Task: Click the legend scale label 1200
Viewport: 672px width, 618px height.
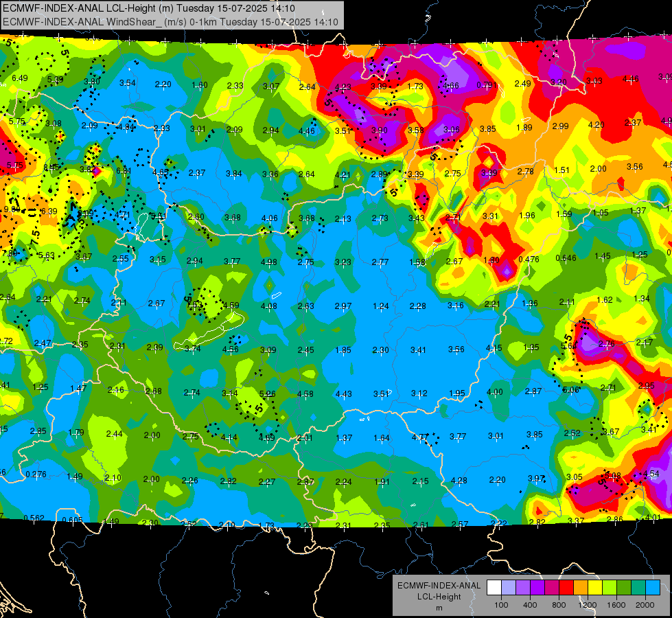Action: [588, 605]
